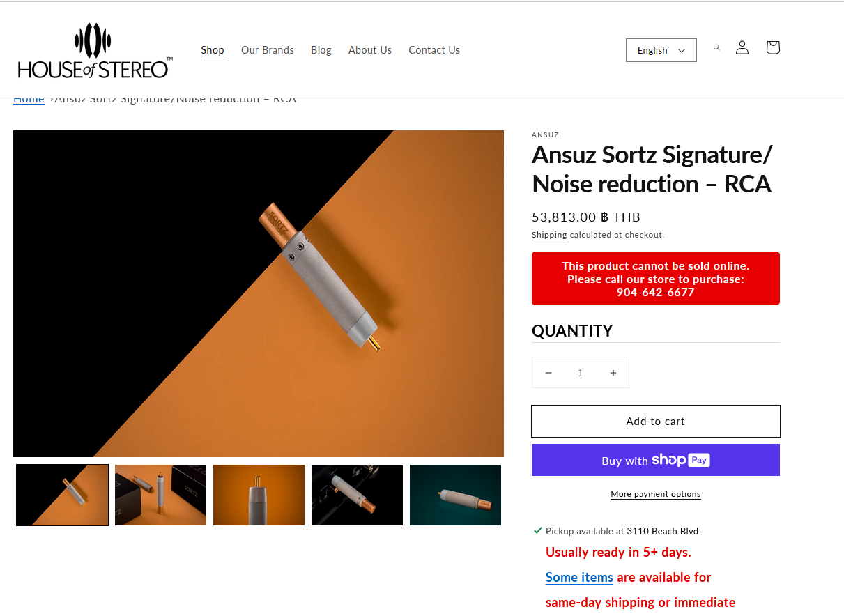Click the Home breadcrumb link
Viewport: 844px width, 616px height.
[29, 99]
